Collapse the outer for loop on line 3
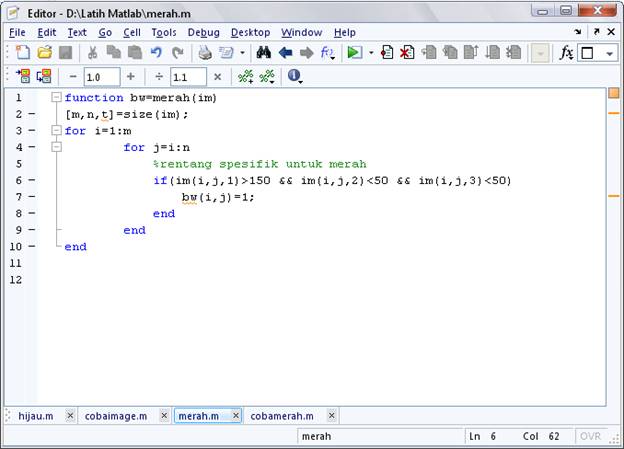 pos(56,131)
